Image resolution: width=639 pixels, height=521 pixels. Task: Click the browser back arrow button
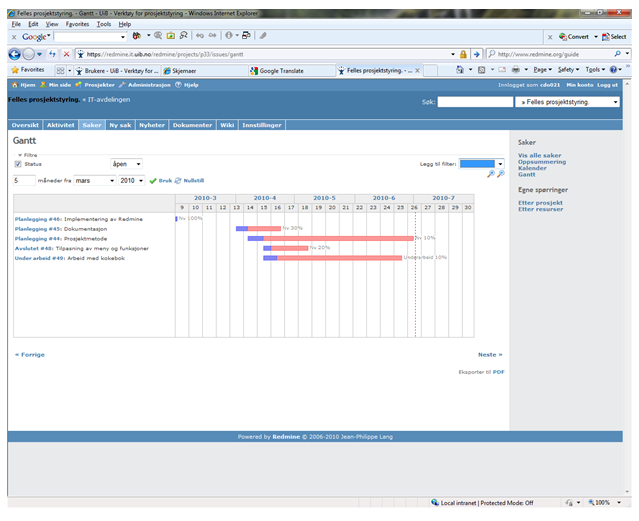coord(15,54)
